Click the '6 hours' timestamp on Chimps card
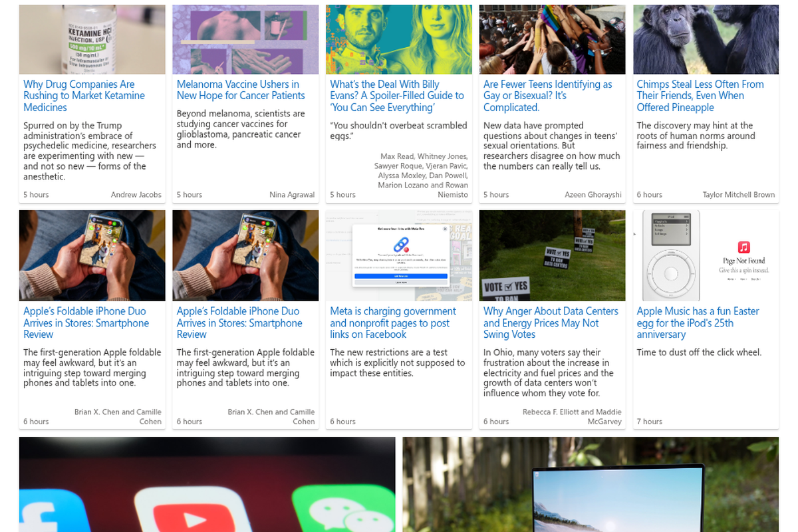This screenshot has width=798, height=532. pos(650,195)
